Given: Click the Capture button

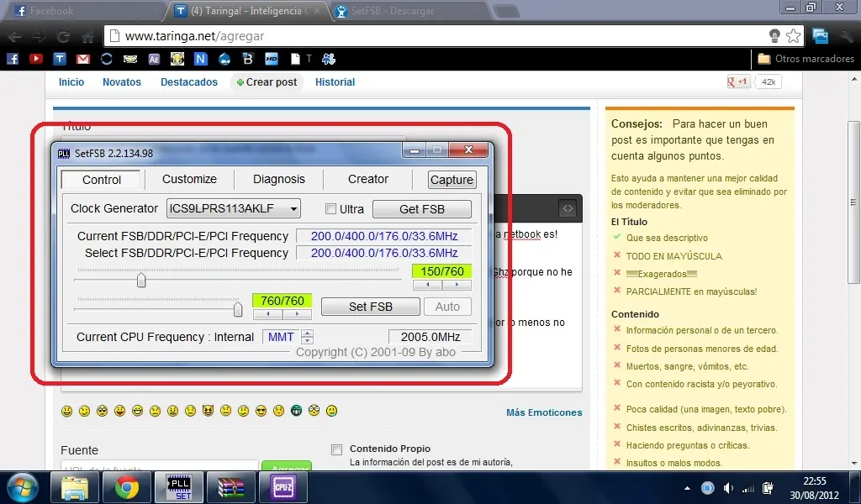Looking at the screenshot, I should coord(452,180).
